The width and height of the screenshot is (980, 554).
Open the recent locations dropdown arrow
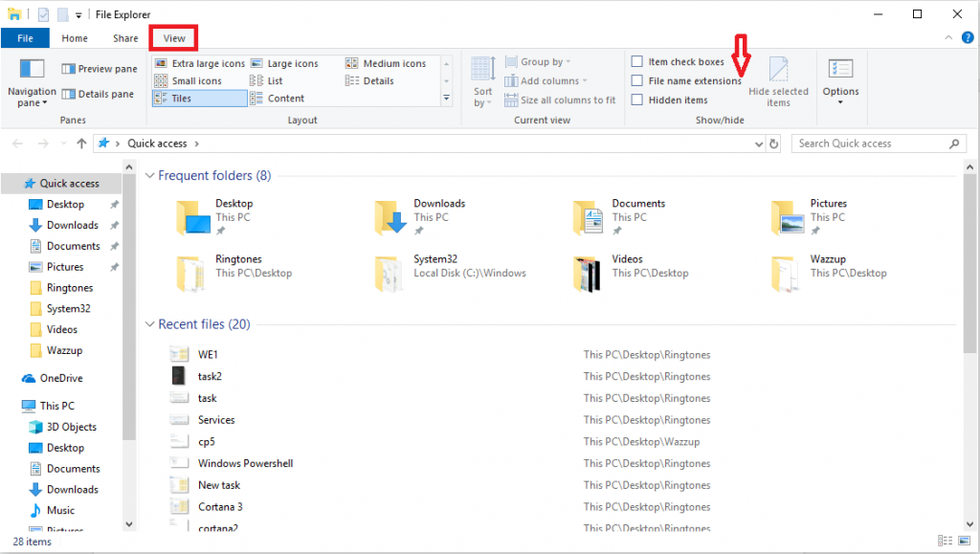(64, 144)
